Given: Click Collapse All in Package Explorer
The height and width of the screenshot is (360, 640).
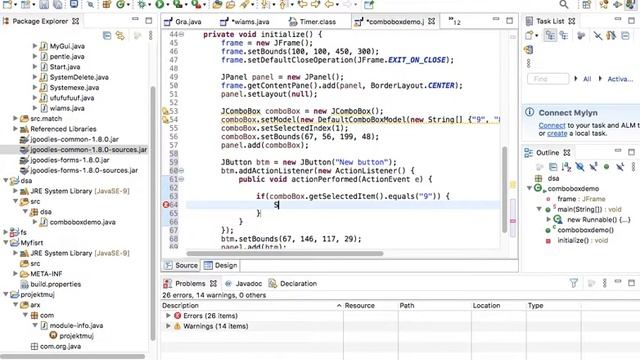Looking at the screenshot, I should pyautogui.click(x=107, y=36).
